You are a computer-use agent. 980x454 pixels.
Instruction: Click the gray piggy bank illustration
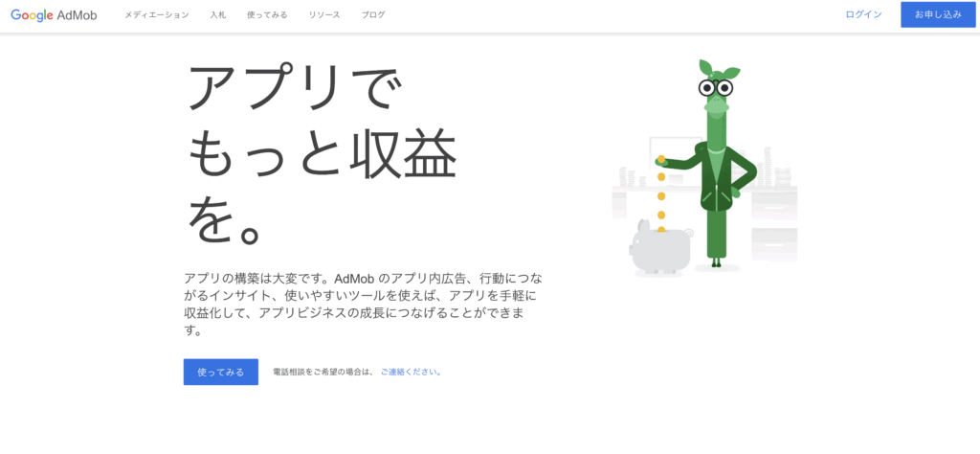click(x=660, y=252)
